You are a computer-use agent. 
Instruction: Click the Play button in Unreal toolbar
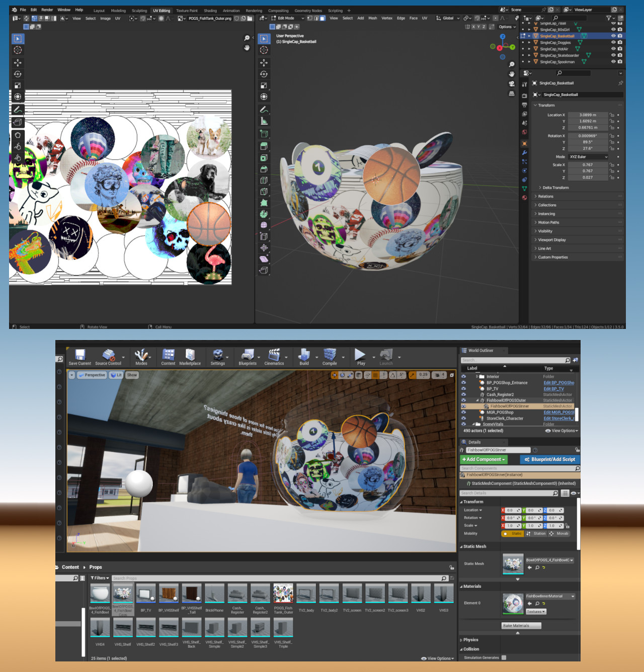pyautogui.click(x=361, y=357)
